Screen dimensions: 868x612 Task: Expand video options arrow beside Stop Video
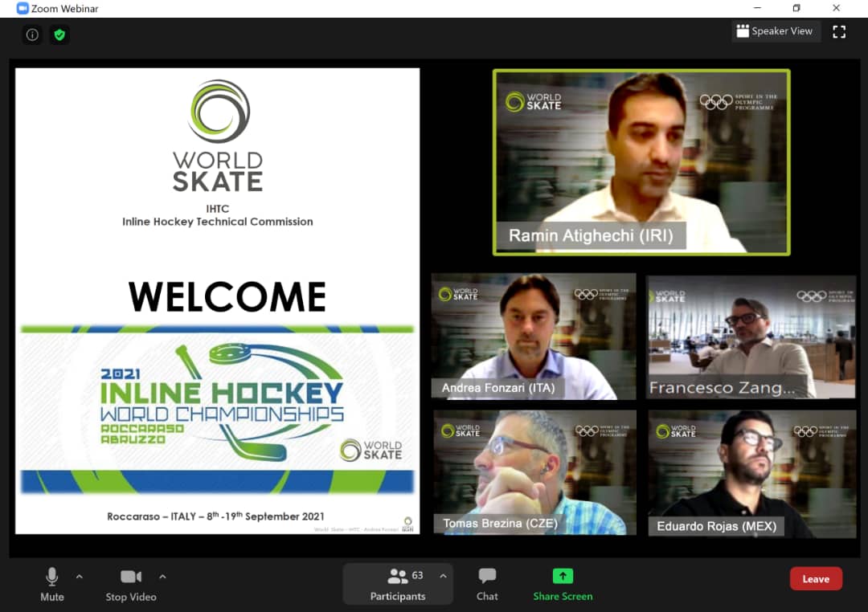162,576
